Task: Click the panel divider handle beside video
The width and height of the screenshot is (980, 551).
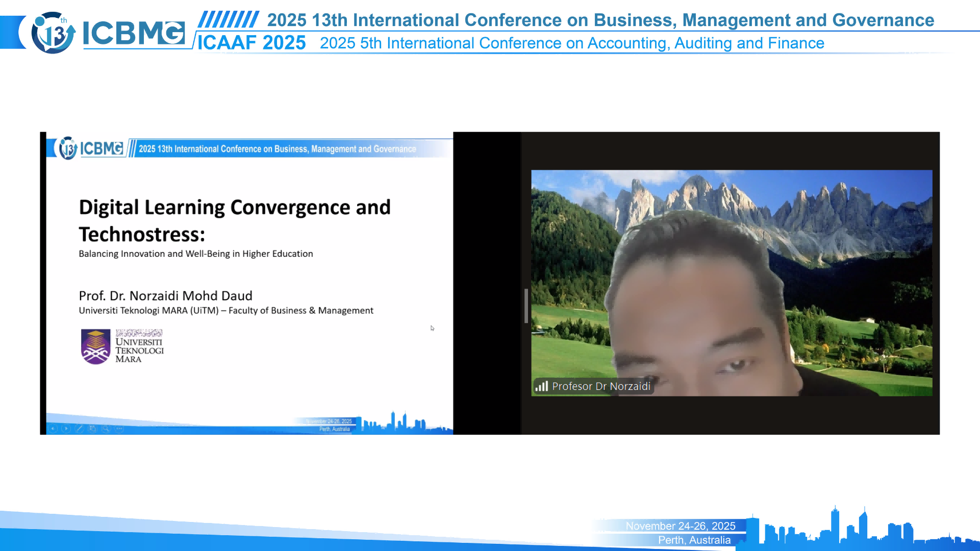Action: pos(525,306)
